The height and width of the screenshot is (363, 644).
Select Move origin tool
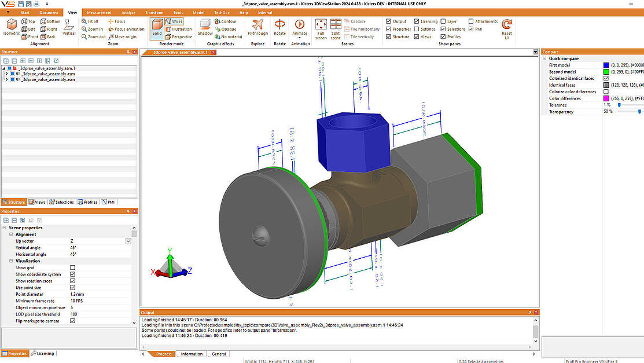pos(122,37)
